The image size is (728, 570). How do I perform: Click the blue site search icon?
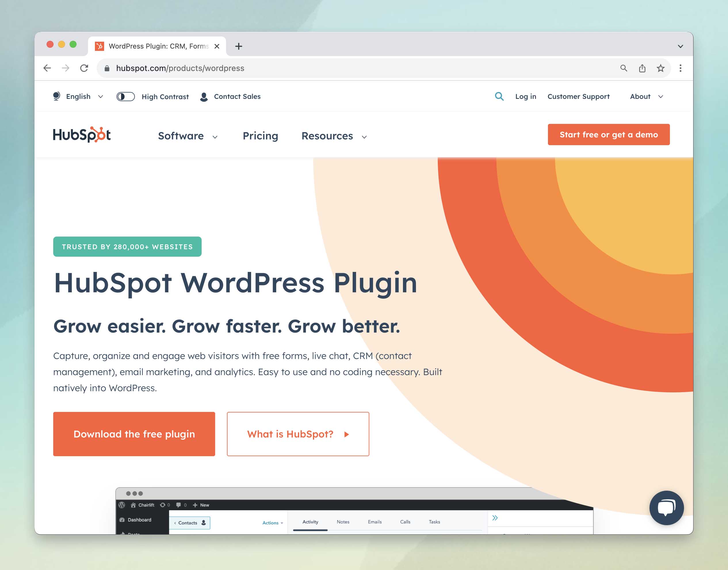[499, 96]
